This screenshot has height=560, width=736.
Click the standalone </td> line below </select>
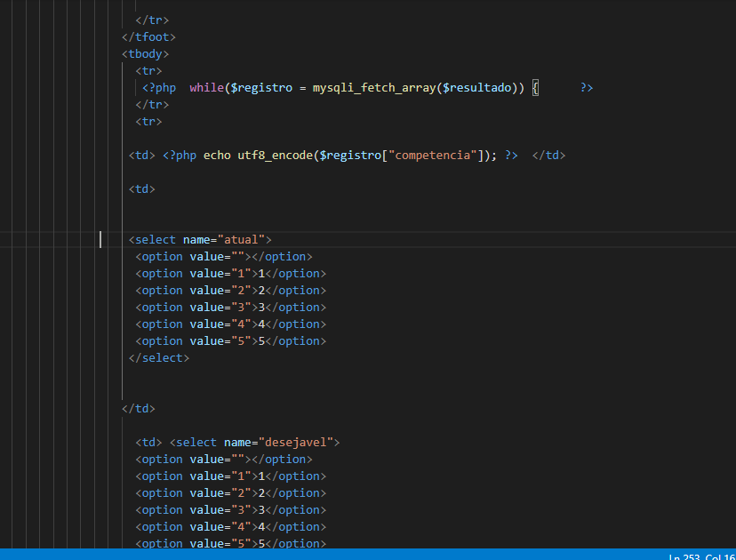tap(139, 409)
